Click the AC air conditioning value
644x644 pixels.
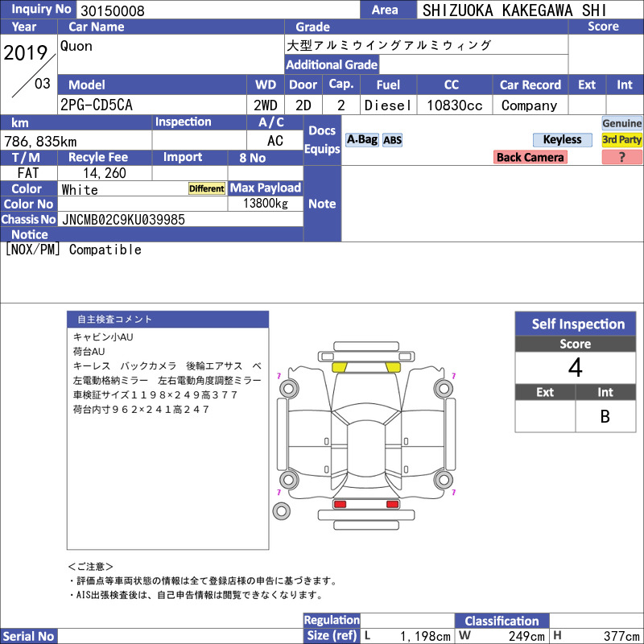(275, 141)
